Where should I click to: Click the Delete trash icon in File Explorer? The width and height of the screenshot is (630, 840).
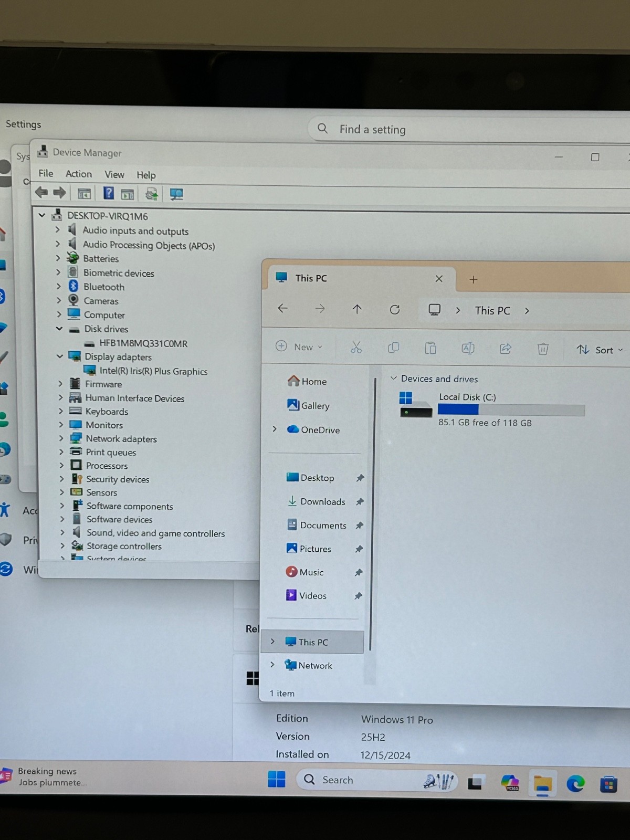point(543,349)
